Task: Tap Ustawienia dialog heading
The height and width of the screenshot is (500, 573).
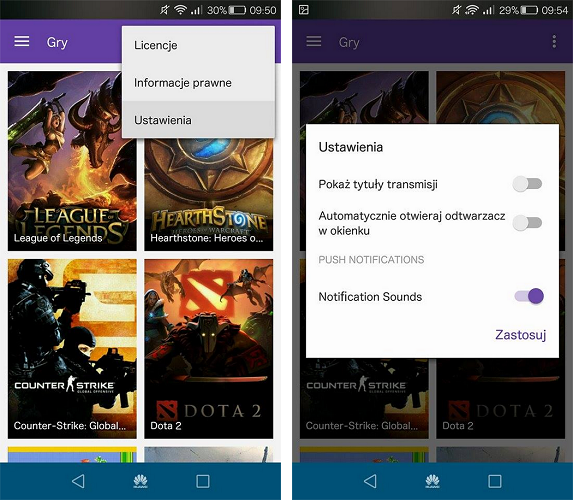Action: pos(351,147)
